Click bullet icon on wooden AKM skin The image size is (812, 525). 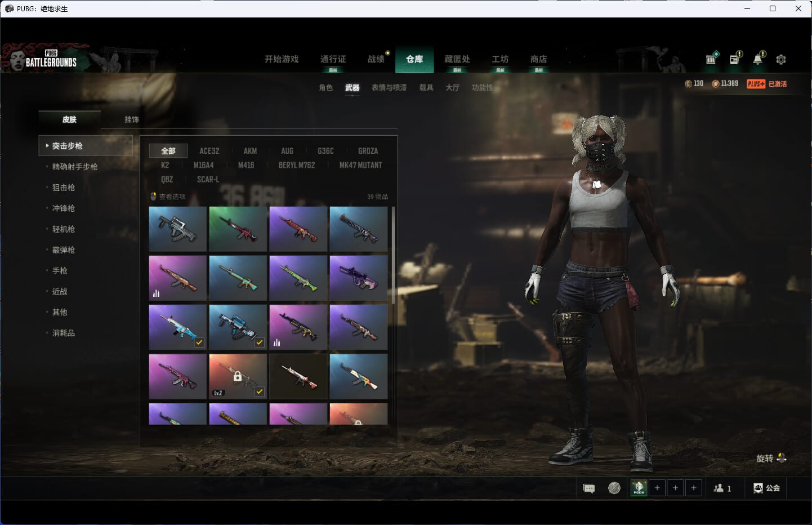(x=156, y=293)
